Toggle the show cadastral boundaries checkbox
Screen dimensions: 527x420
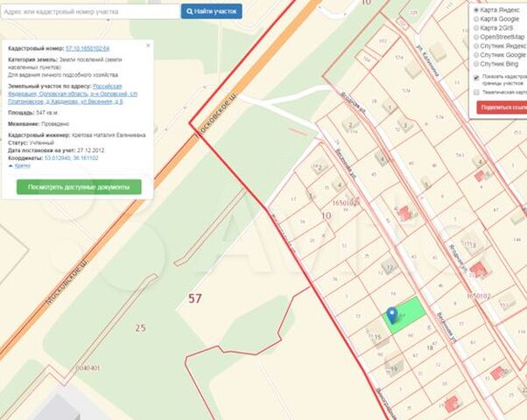pyautogui.click(x=476, y=78)
